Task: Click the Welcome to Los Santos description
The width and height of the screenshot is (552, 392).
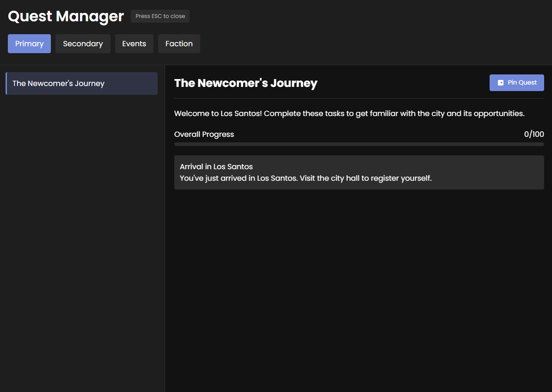Action: coord(349,114)
